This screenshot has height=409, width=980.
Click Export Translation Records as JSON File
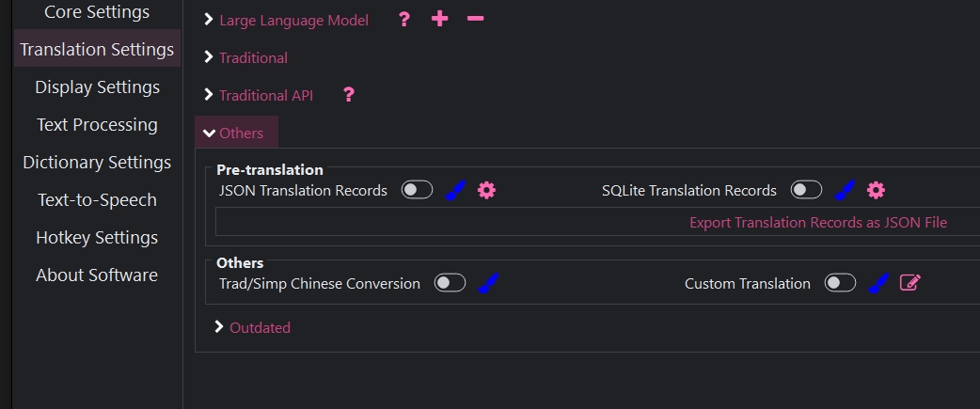[x=818, y=223]
